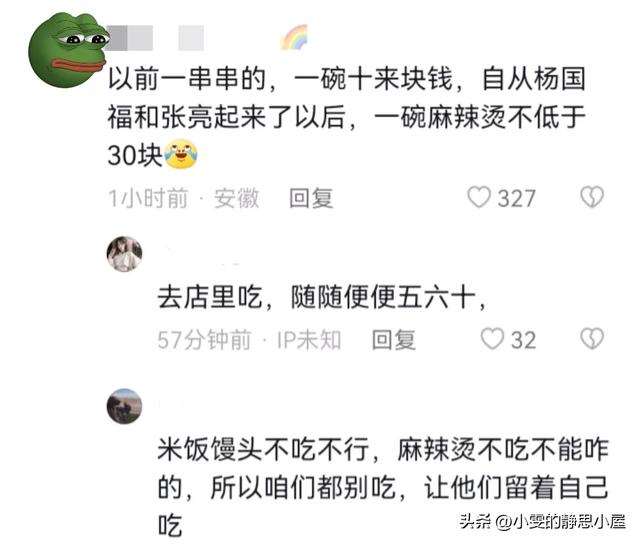Select the 米饭馒头不吃不行 comment text
This screenshot has height=544, width=640.
(x=383, y=487)
